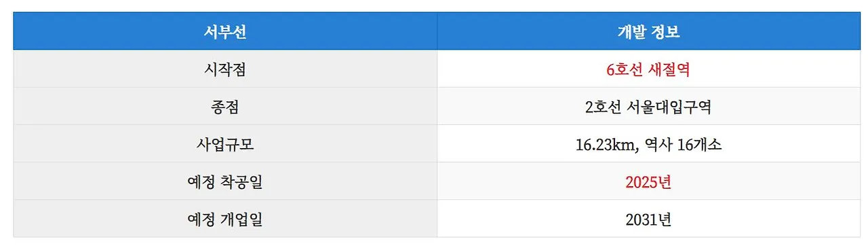868x248 pixels.
Task: Click the 2호선 서울대입구역 cell
Action: (648, 107)
